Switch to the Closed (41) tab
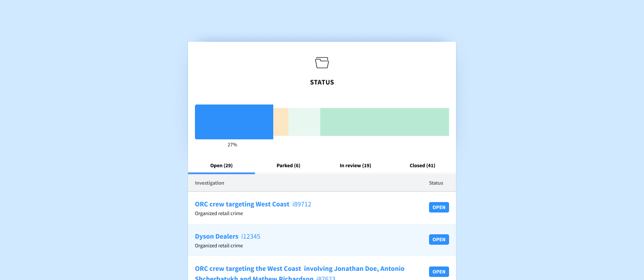Viewport: 644px width, 280px height. click(423, 165)
